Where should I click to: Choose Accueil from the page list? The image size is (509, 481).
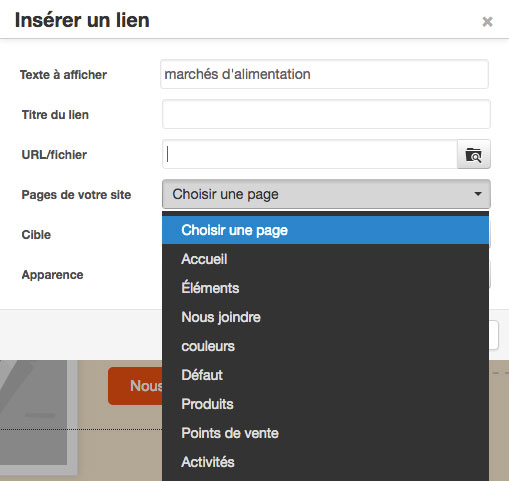click(x=325, y=259)
